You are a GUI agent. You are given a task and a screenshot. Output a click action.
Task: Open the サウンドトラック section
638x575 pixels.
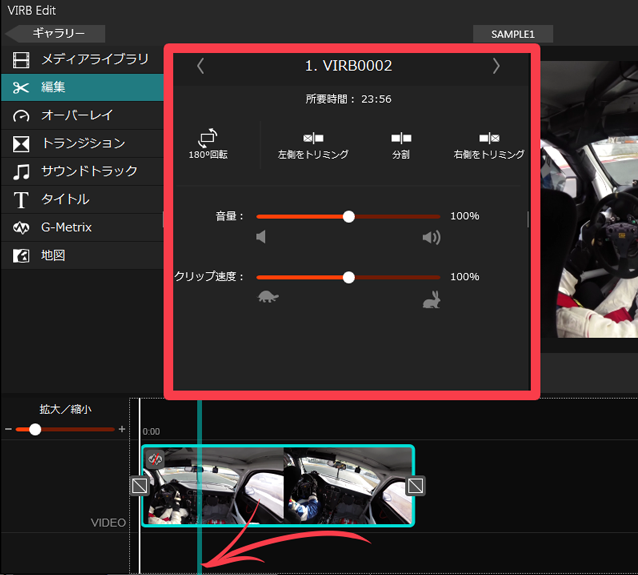click(x=83, y=171)
